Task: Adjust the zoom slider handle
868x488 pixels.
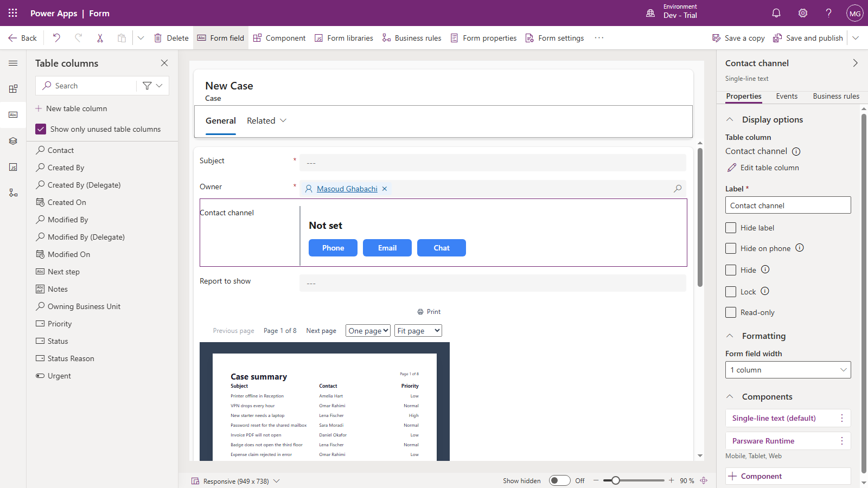Action: (615, 480)
